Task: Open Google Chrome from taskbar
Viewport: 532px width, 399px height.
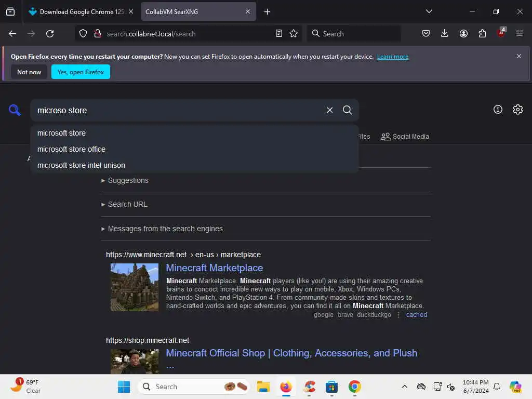Action: point(354,387)
